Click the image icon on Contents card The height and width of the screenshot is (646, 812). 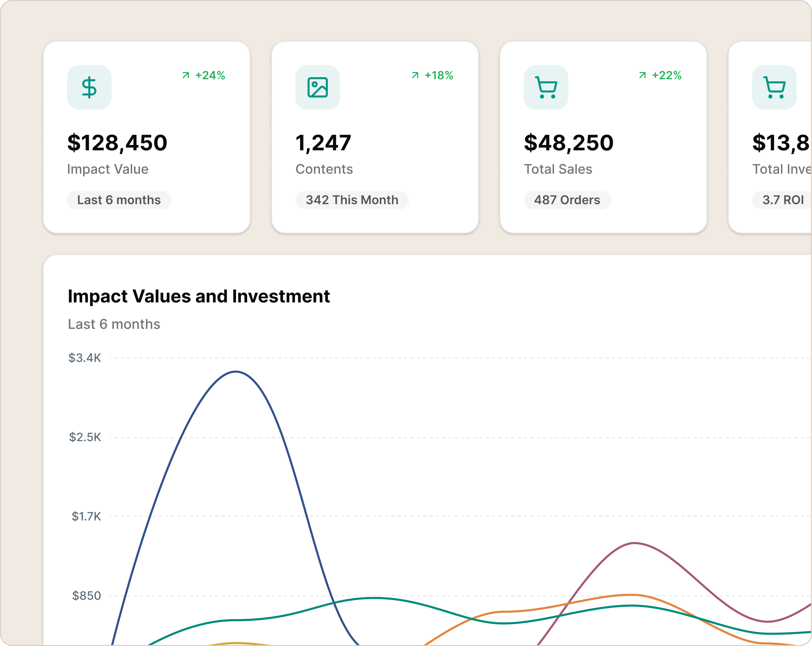coord(317,87)
